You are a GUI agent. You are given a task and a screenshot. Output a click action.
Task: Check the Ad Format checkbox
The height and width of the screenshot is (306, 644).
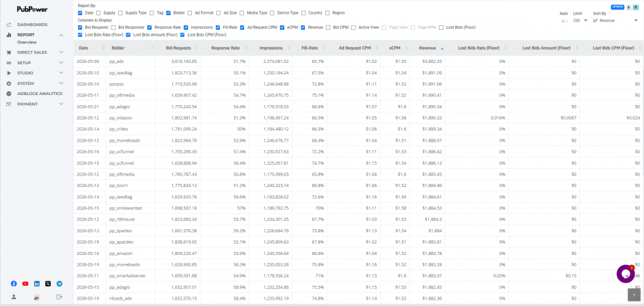[191, 13]
